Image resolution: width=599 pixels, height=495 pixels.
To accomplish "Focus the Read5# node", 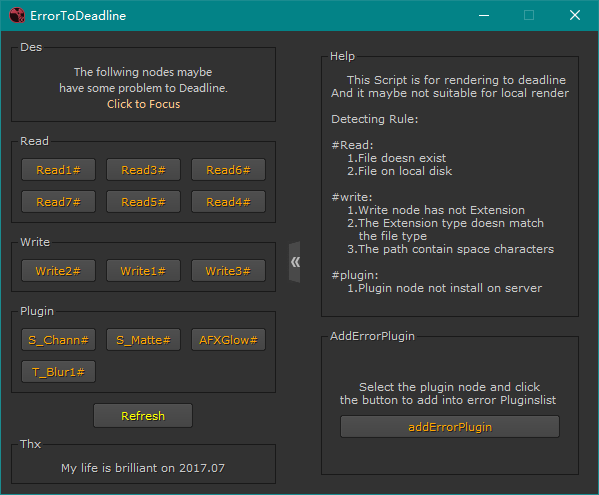I will click(x=143, y=202).
